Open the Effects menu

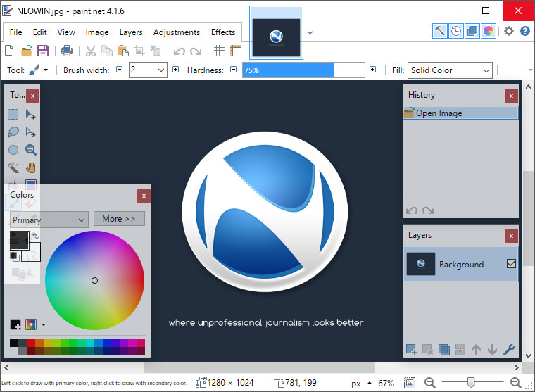[x=223, y=32]
